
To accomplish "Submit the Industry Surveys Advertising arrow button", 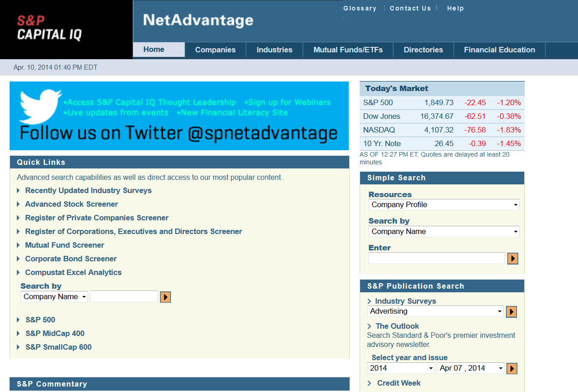I will [511, 311].
